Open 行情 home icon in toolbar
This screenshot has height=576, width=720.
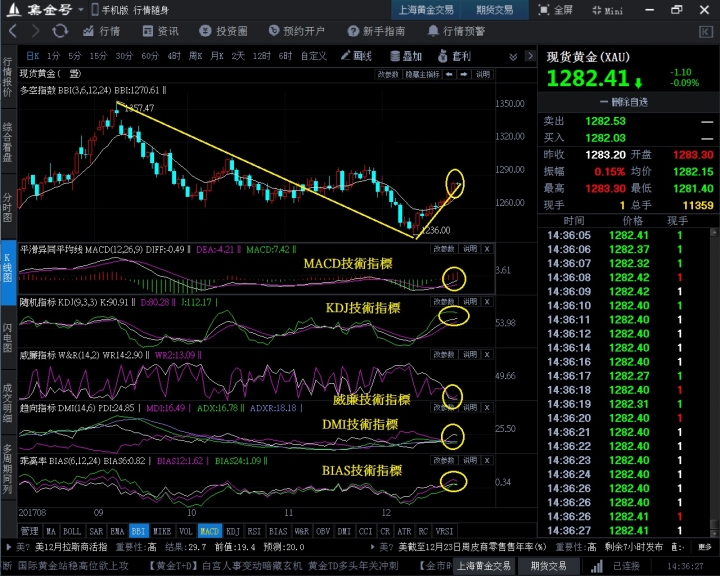pyautogui.click(x=101, y=31)
